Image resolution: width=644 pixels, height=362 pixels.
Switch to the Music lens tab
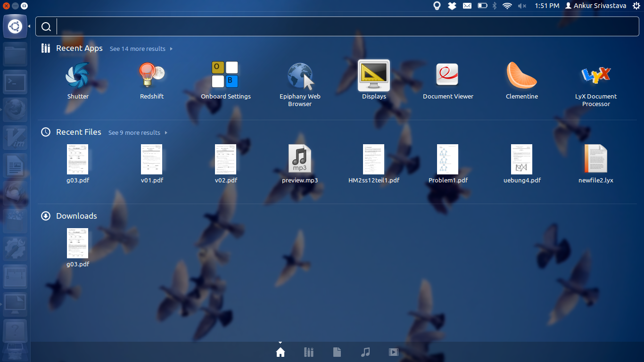[x=365, y=352]
